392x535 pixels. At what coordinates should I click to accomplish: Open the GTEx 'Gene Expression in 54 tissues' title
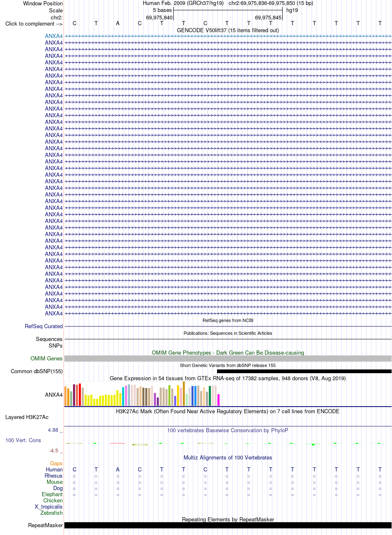point(228,378)
